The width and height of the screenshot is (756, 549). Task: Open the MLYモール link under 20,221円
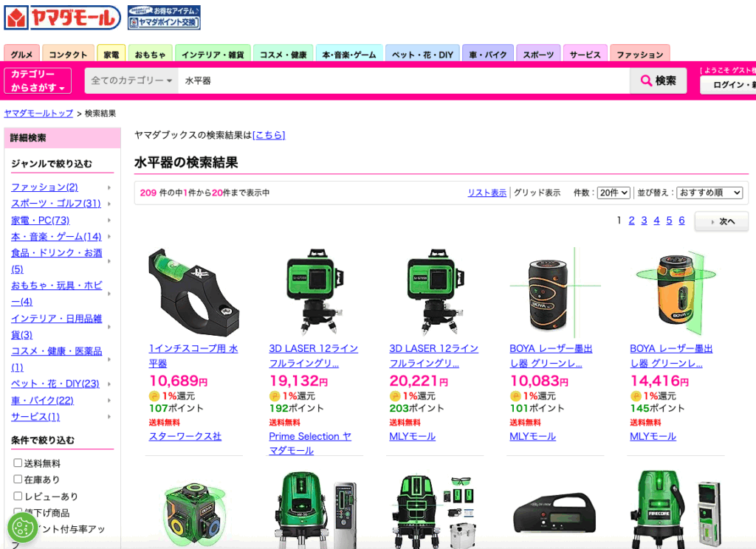(413, 436)
